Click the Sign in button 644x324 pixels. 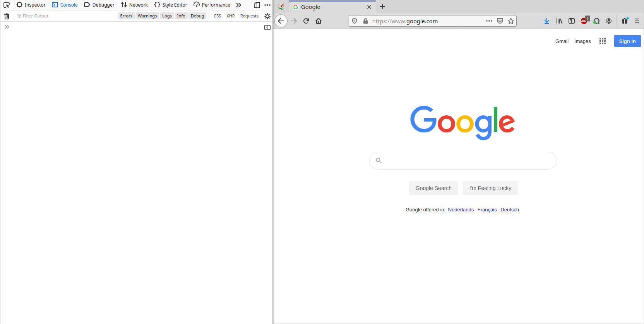(x=627, y=41)
